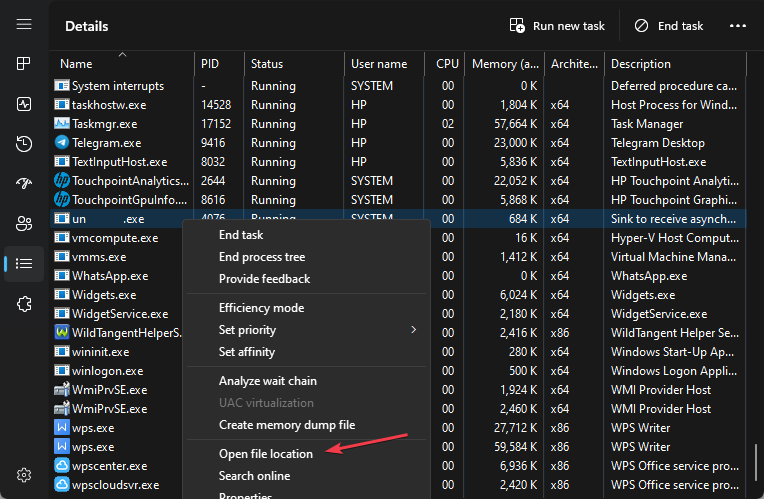Open the Startup apps icon in sidebar

tap(24, 183)
